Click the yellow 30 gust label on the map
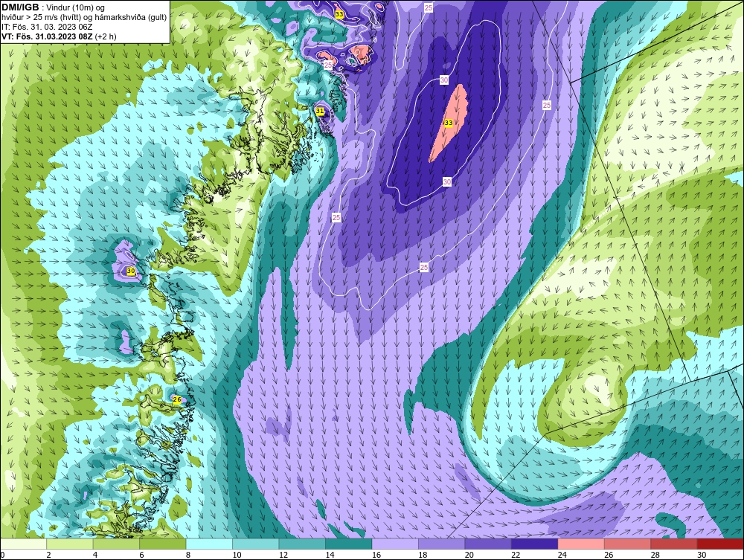This screenshot has height=560, width=744. click(132, 271)
